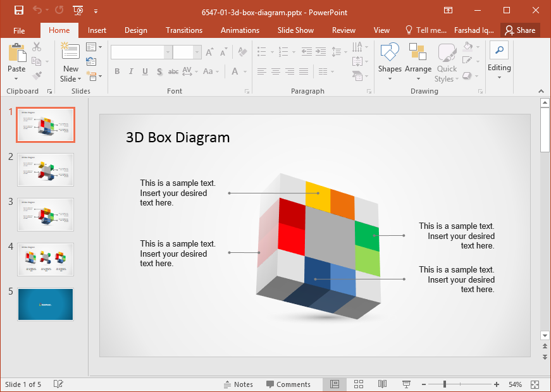Open Shape Outline menu
The height and width of the screenshot is (392, 551).
tap(471, 61)
